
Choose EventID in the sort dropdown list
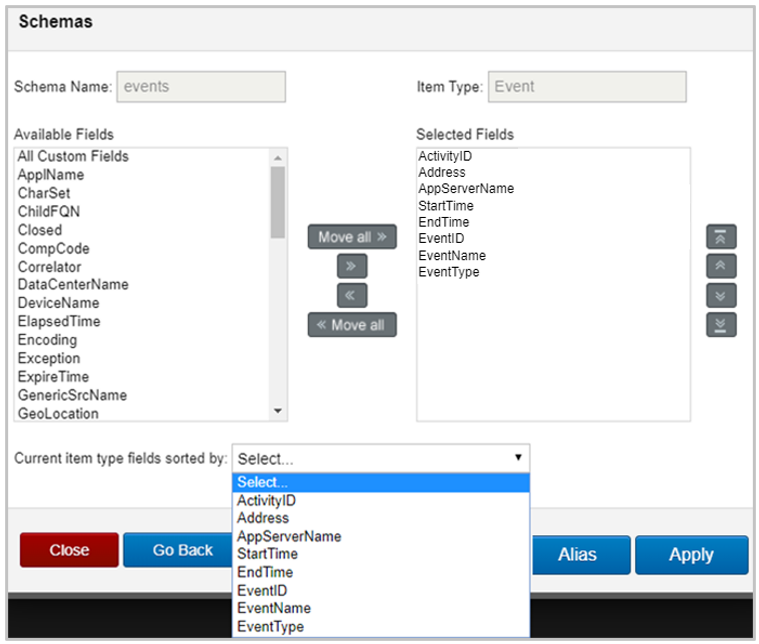pyautogui.click(x=381, y=591)
